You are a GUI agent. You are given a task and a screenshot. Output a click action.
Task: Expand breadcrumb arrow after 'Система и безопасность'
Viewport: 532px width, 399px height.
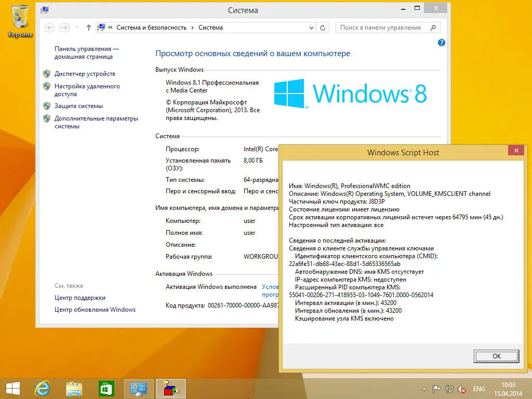coord(192,28)
